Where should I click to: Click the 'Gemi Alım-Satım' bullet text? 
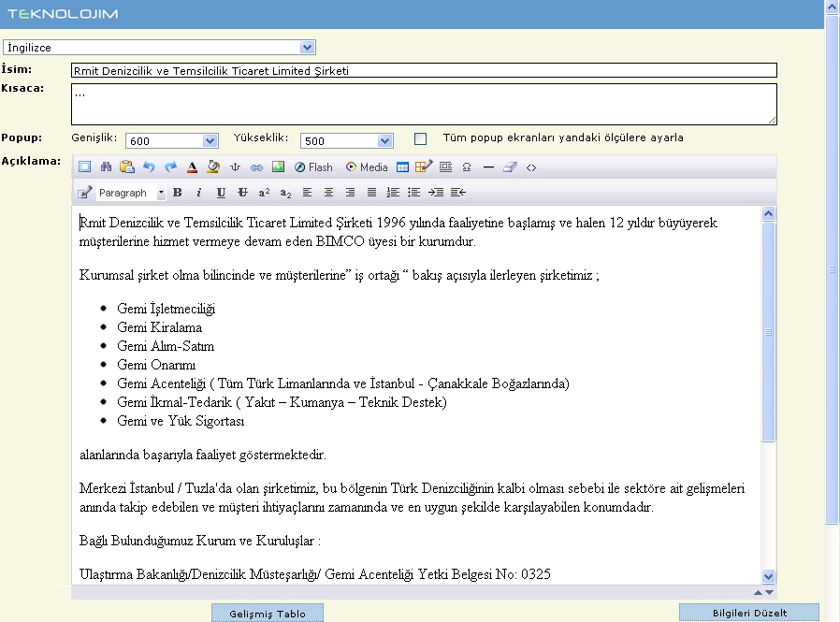click(x=166, y=346)
